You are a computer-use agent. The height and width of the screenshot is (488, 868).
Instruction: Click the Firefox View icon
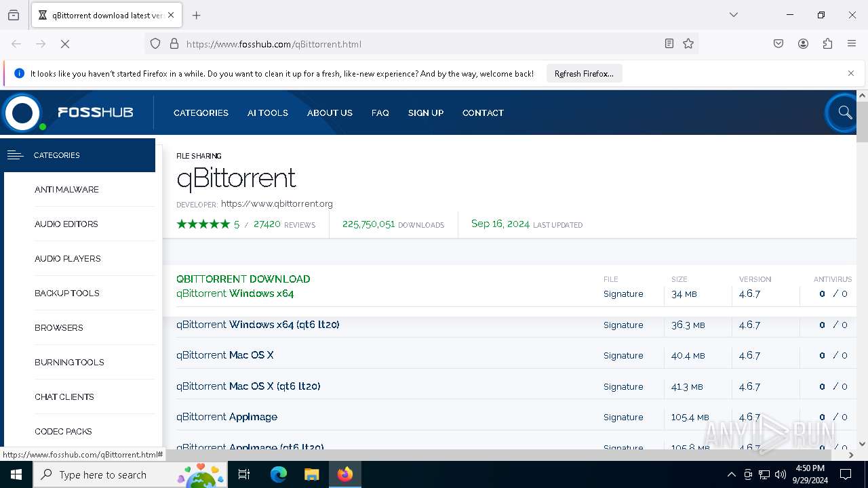14,15
